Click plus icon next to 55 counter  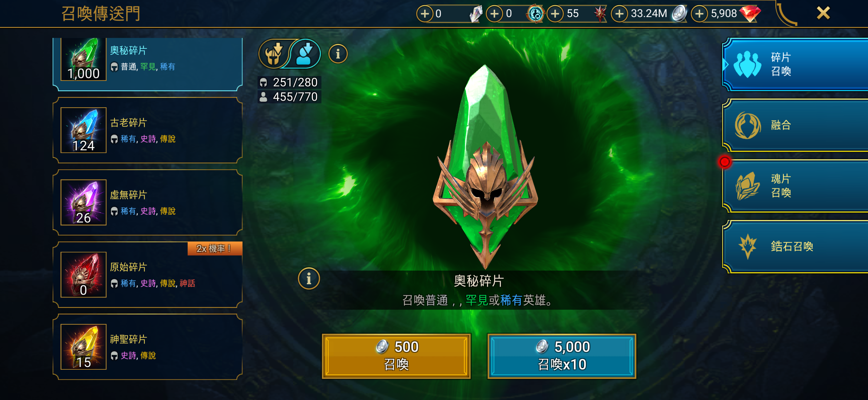(555, 14)
